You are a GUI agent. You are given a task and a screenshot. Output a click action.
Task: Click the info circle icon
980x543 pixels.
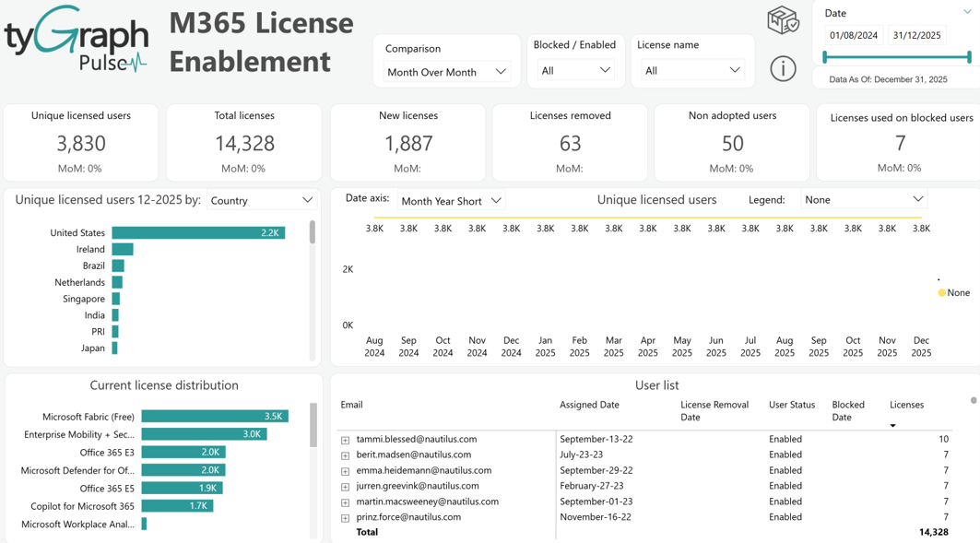(x=783, y=68)
